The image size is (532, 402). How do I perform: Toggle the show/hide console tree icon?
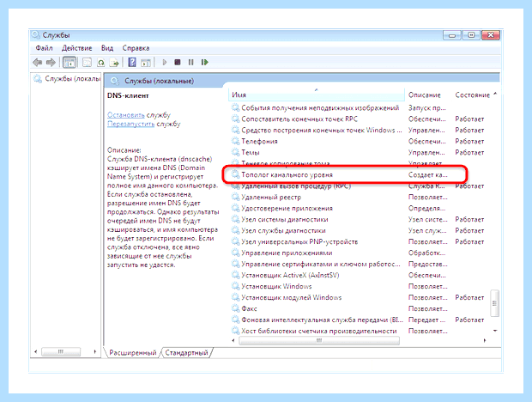[x=70, y=62]
